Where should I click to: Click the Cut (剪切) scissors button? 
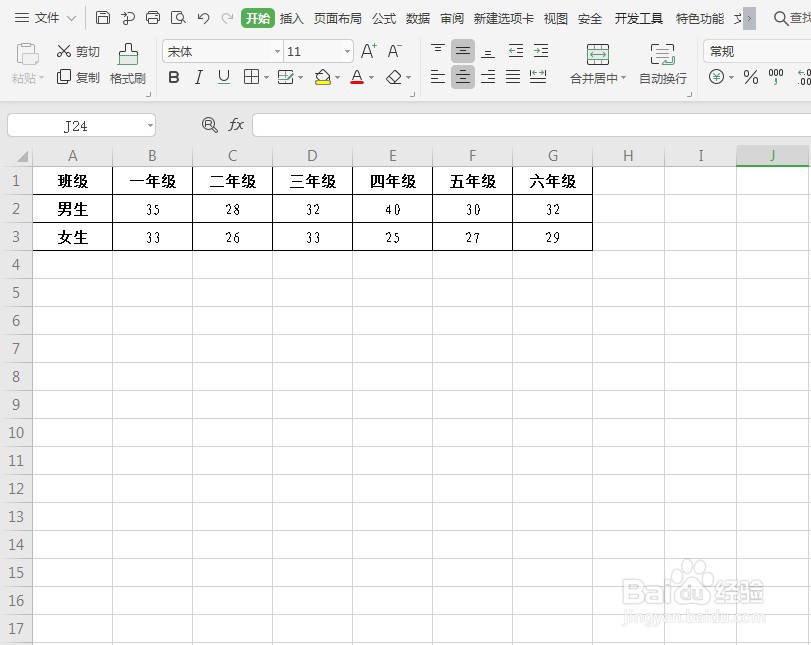coord(78,51)
